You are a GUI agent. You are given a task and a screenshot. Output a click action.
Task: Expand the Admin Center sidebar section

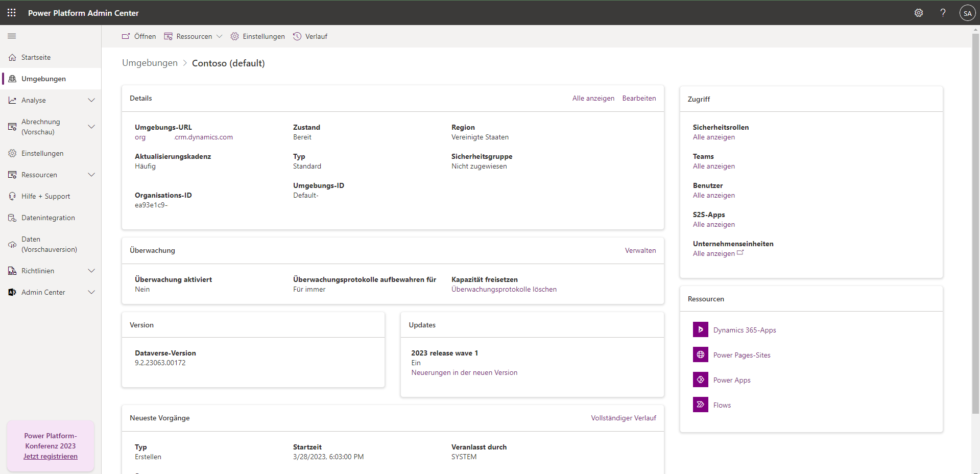click(91, 293)
